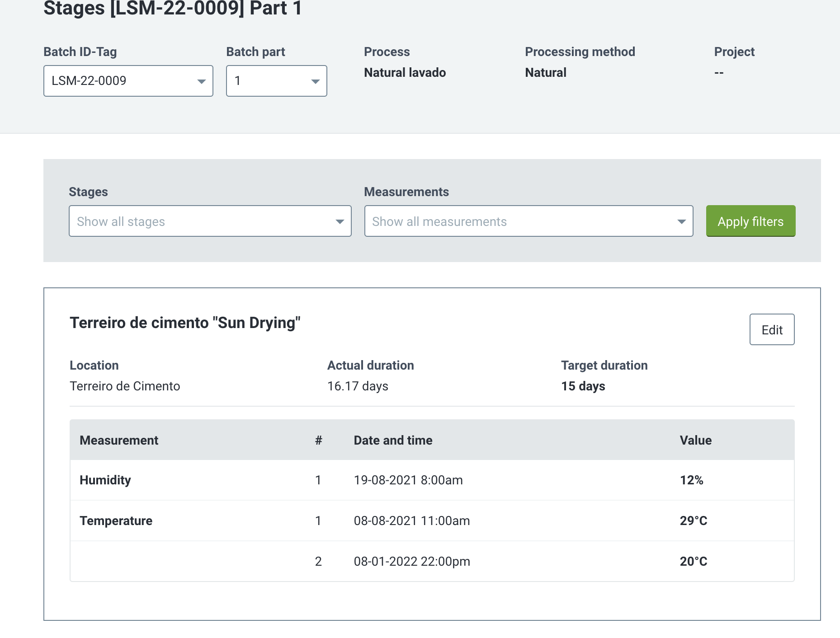Click the Stages [LSM-22-0009] Part 1 title
This screenshot has width=840, height=638.
[x=173, y=8]
